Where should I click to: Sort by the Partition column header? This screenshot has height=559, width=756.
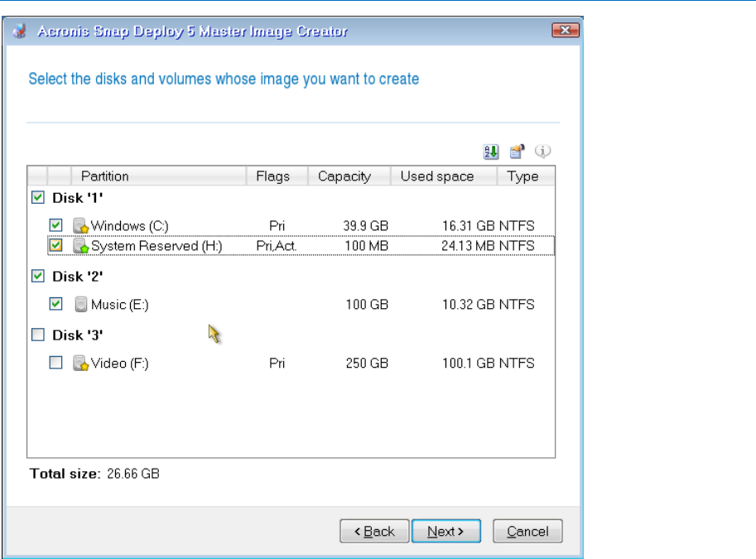159,176
